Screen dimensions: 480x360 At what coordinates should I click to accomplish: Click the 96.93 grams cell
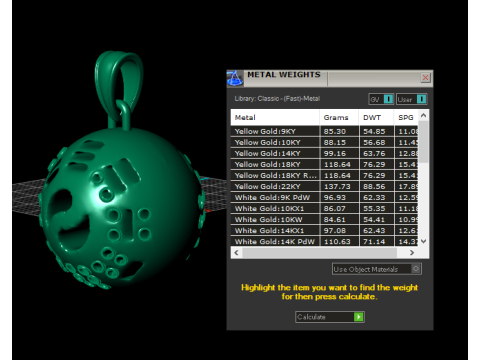[339, 197]
